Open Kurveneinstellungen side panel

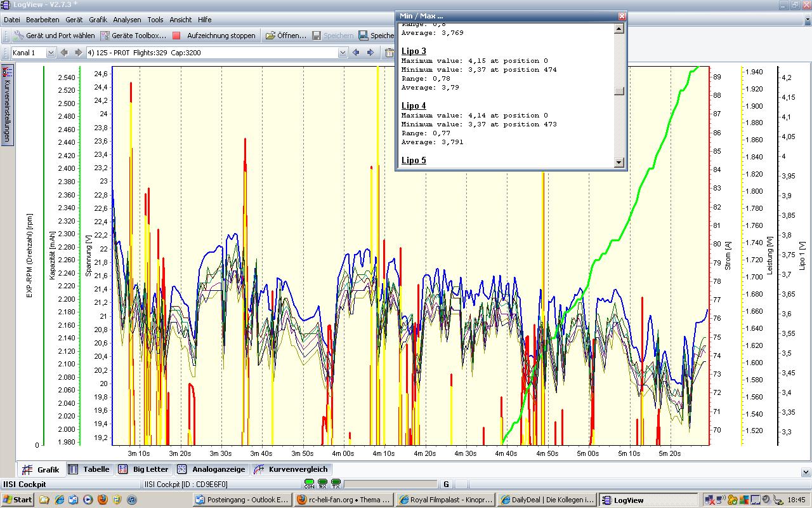(7, 105)
